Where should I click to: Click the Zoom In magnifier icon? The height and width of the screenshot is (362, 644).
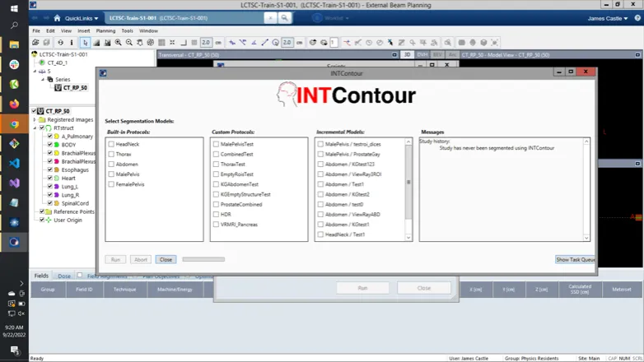pyautogui.click(x=119, y=42)
